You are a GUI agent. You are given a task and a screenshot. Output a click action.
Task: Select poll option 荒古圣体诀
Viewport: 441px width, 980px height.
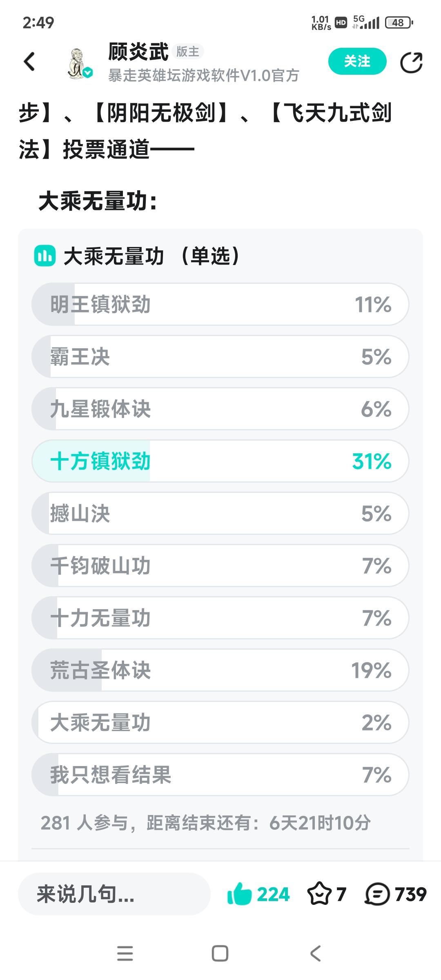tap(220, 670)
